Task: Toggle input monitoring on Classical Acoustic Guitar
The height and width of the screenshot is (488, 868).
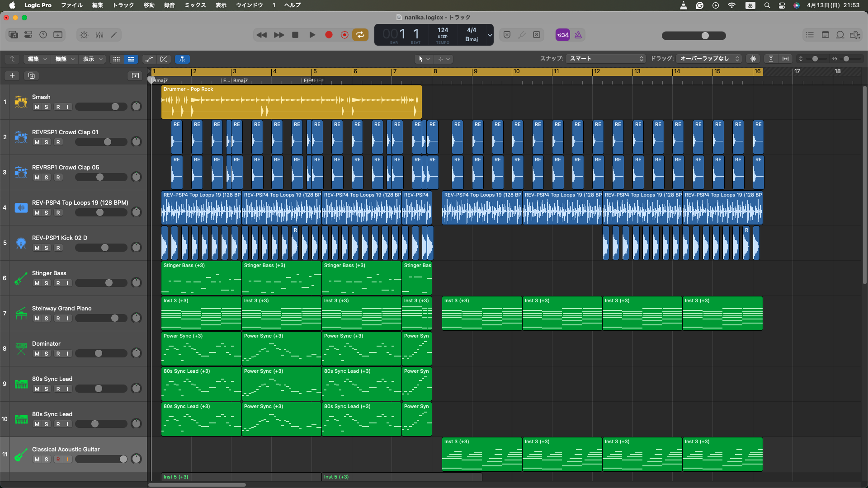Action: coord(67,460)
